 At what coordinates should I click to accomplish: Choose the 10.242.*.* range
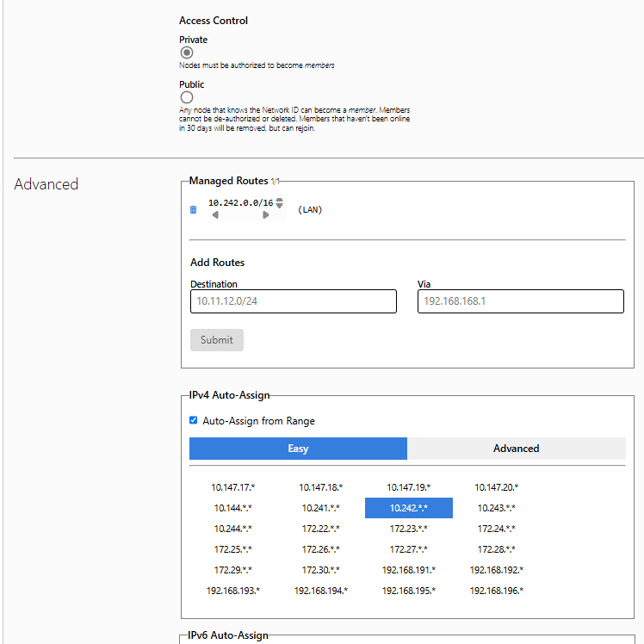pos(408,508)
